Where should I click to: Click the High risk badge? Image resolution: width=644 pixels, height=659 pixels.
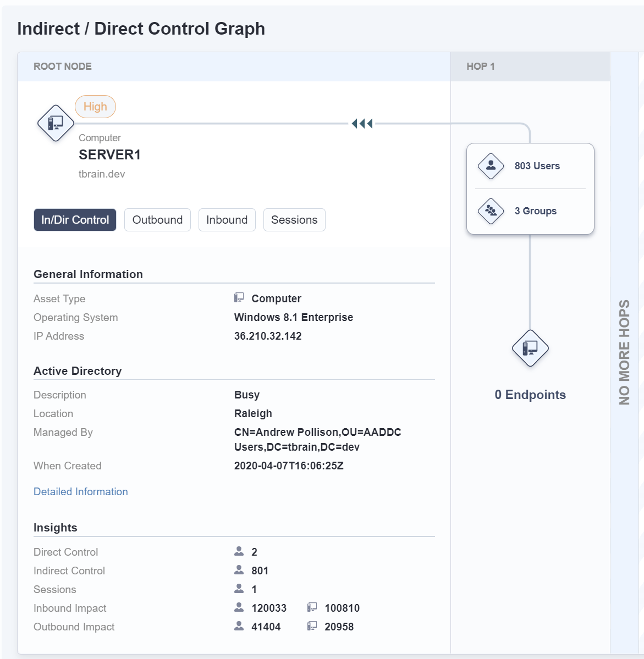(95, 107)
